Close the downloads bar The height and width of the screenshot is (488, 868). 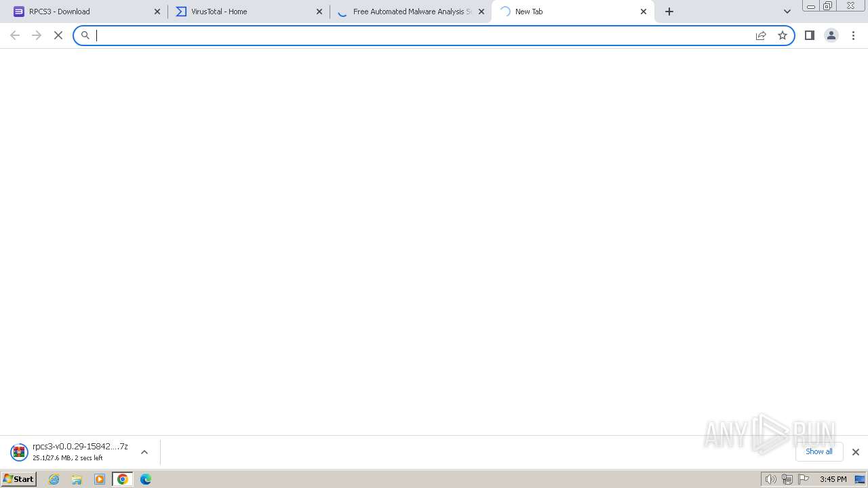point(856,452)
